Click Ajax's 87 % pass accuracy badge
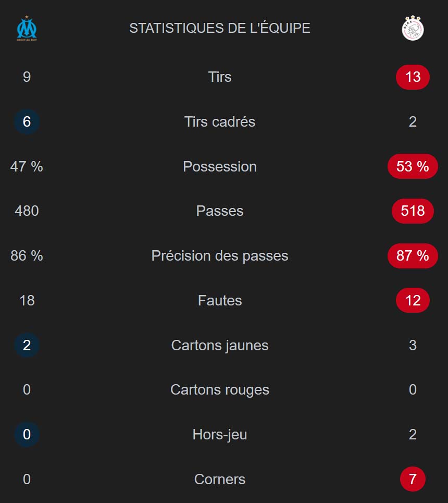Screen dimensions: 448x503 coord(413,256)
